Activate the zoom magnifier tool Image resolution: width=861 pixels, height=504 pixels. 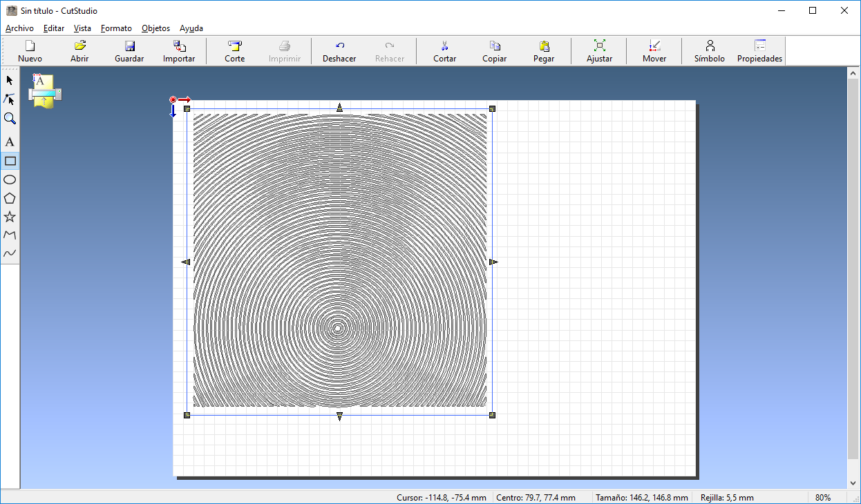click(x=10, y=119)
